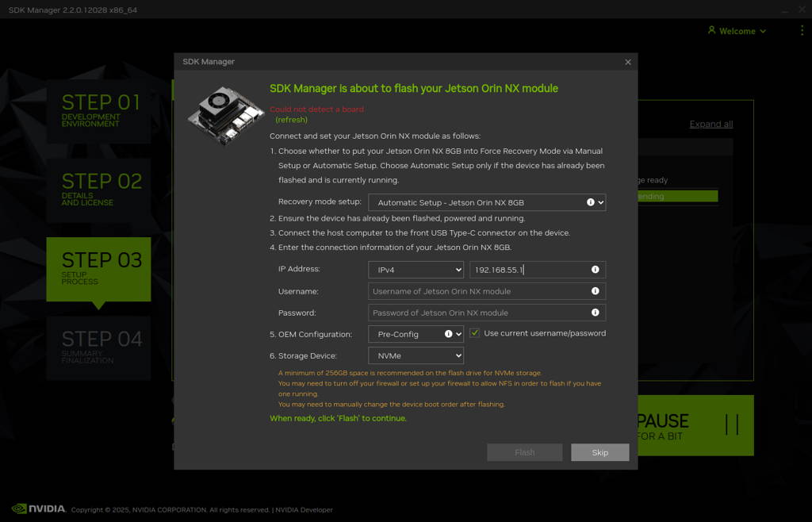The height and width of the screenshot is (522, 812).
Task: Open the Recovery mode setup dropdown
Action: 487,202
